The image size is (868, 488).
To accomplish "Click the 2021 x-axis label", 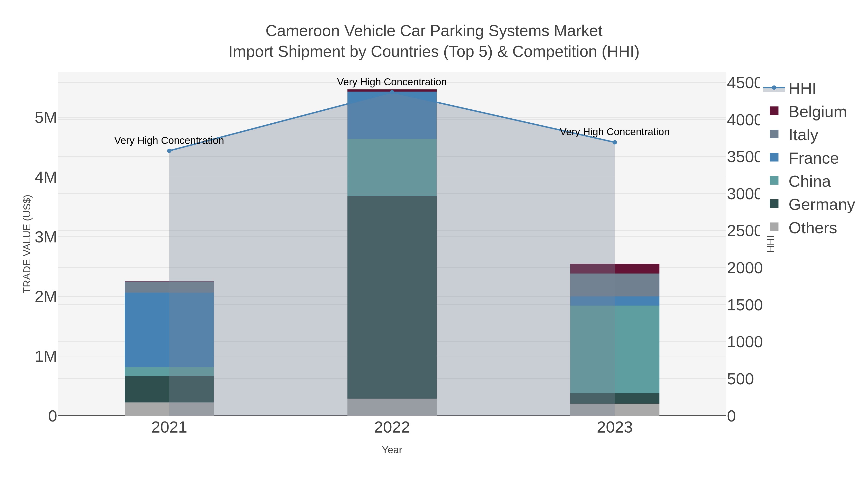I will 169,428.
